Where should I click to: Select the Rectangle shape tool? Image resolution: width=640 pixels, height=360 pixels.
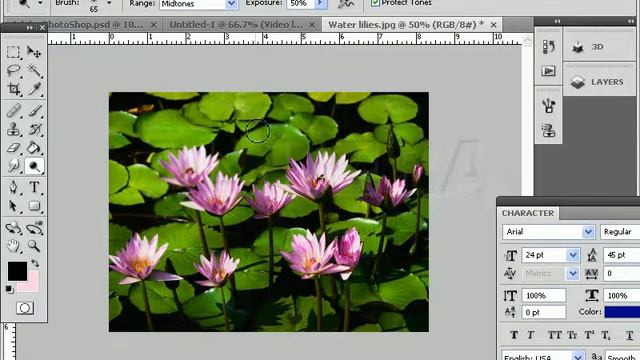coord(34,206)
